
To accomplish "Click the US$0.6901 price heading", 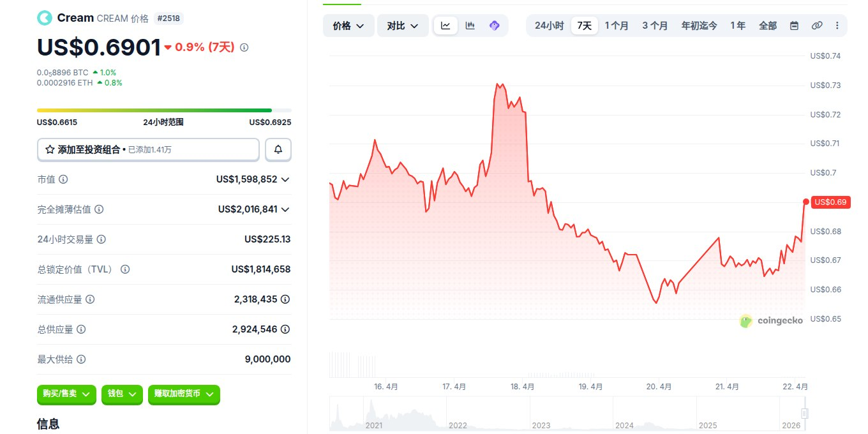I will coord(99,47).
